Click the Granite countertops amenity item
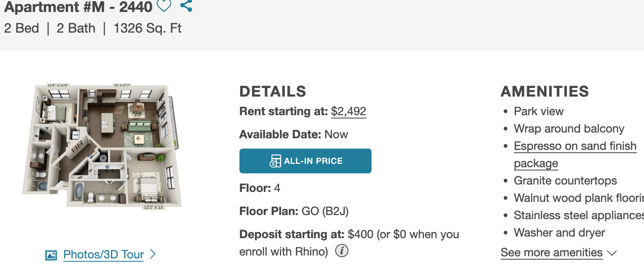Image resolution: width=644 pixels, height=265 pixels. point(565,181)
